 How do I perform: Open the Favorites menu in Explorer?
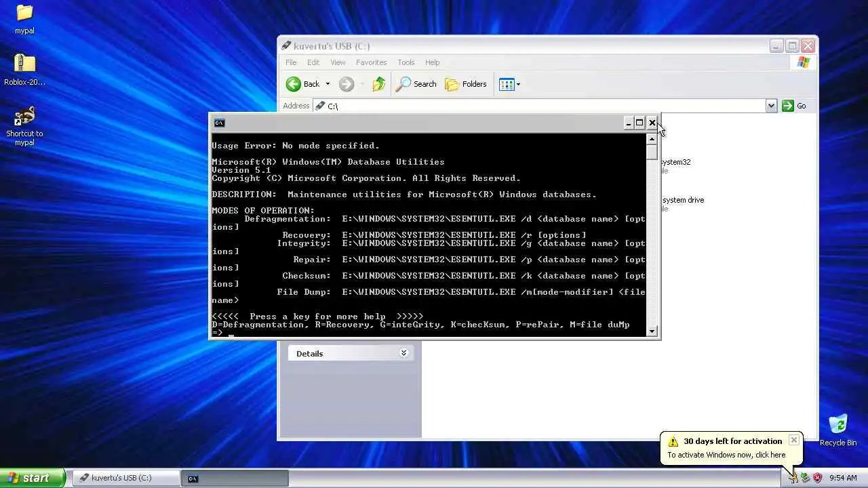371,62
